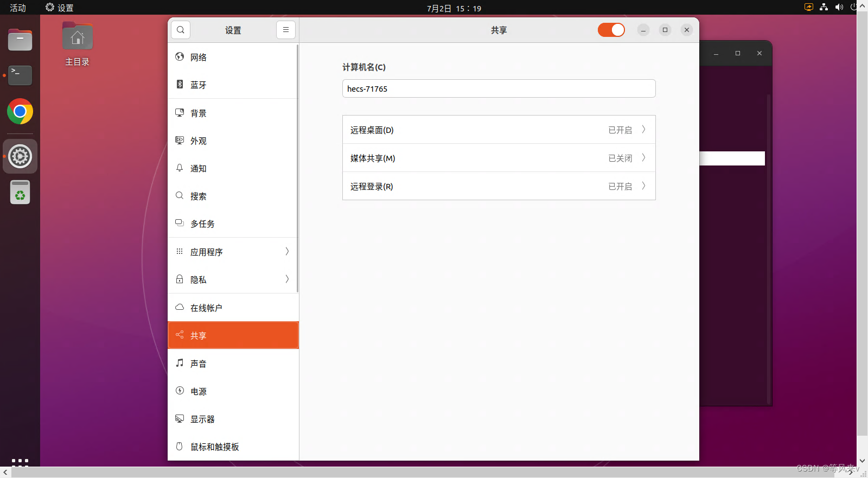This screenshot has width=868, height=478.
Task: Click the search icon in Settings header
Action: [181, 30]
